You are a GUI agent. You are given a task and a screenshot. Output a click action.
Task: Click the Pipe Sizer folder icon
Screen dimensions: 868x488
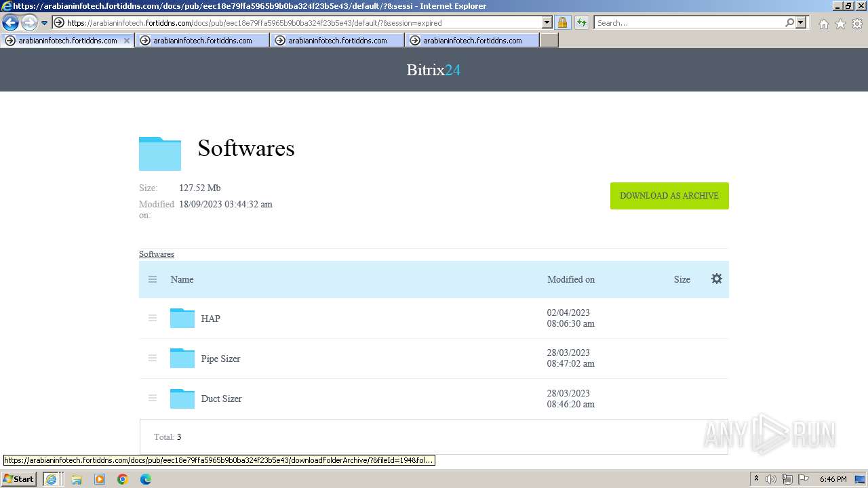coord(182,358)
